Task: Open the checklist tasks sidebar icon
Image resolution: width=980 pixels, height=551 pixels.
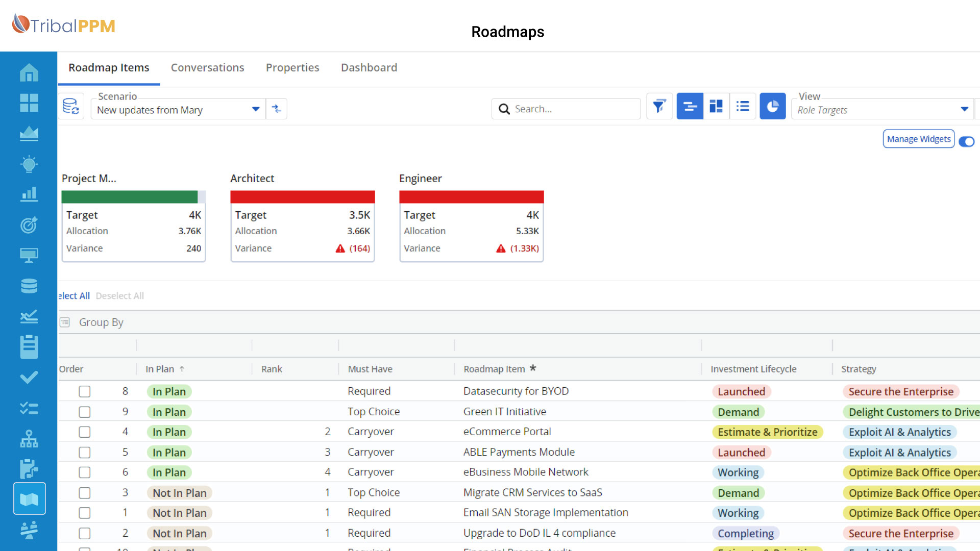Action: point(29,408)
